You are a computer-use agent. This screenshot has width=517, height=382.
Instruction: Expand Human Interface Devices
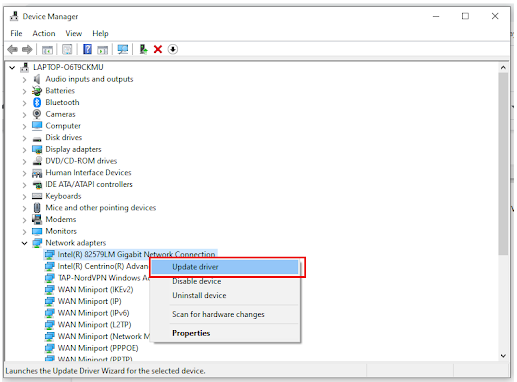click(x=24, y=173)
